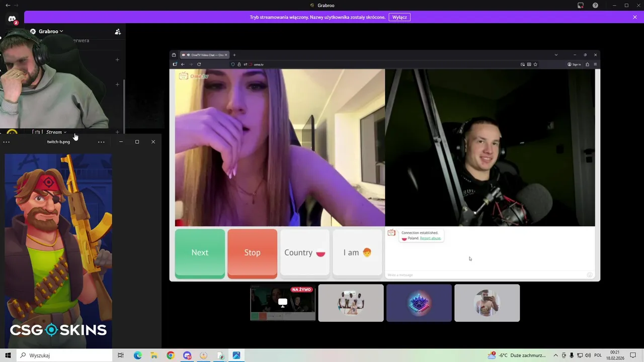Open the Country selector on OmeTV
This screenshot has height=362, width=644.
click(305, 253)
